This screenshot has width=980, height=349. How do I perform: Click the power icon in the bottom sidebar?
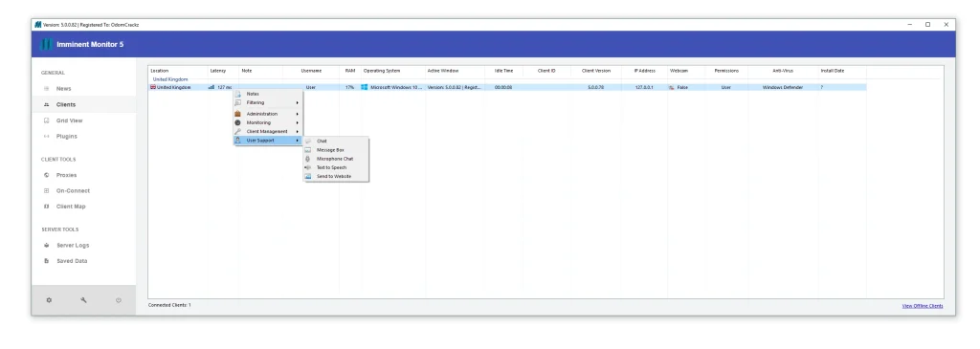pyautogui.click(x=118, y=300)
